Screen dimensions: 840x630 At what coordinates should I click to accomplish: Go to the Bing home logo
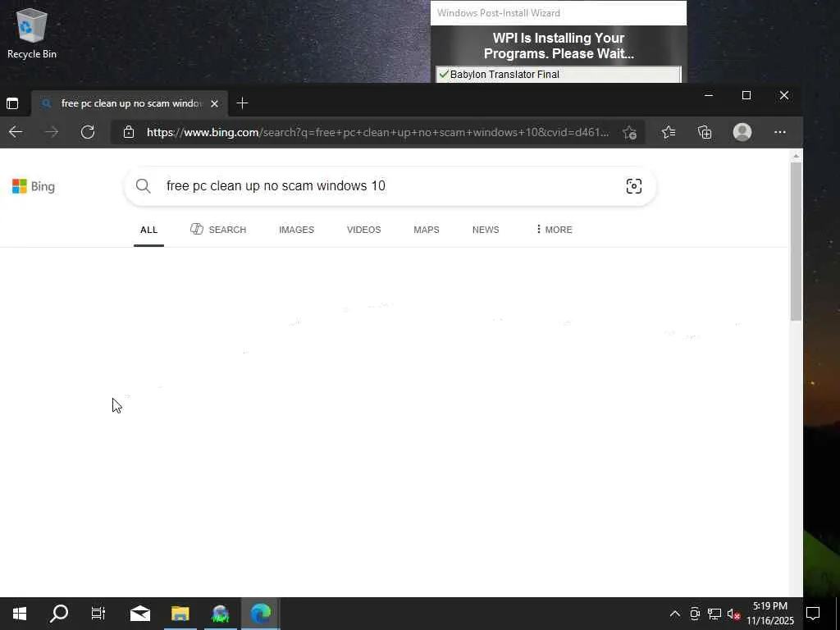coord(33,186)
